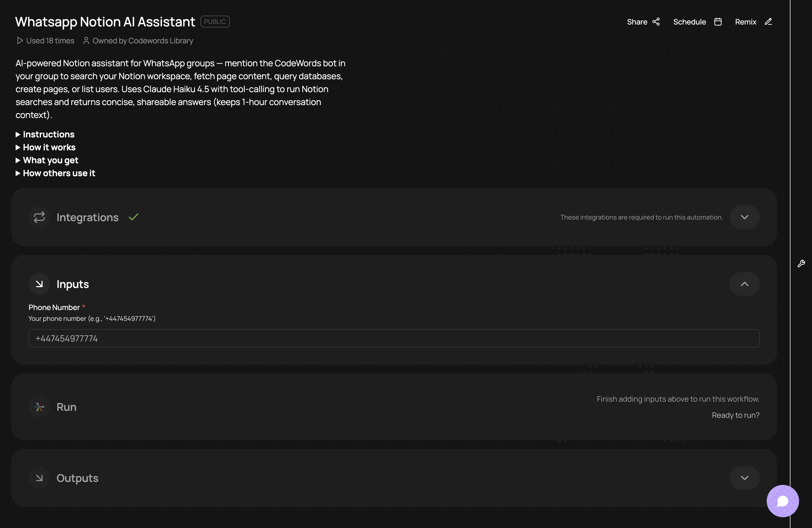812x528 pixels.
Task: Click the Outputs diagonal arrow icon
Action: point(39,478)
